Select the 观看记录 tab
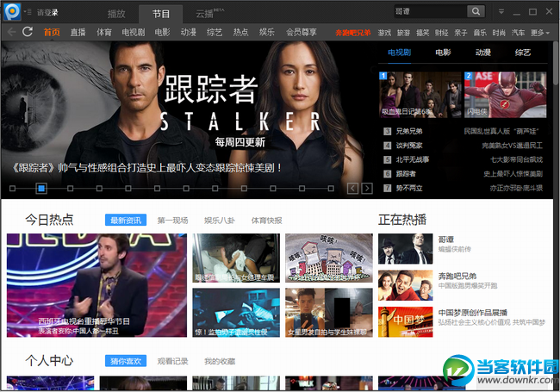 pos(173,361)
